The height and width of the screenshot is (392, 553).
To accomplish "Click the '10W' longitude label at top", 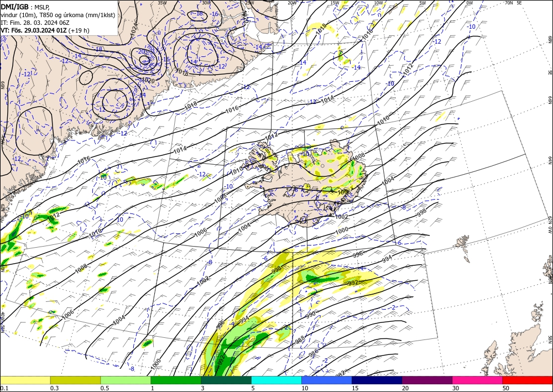I will click(378, 2).
